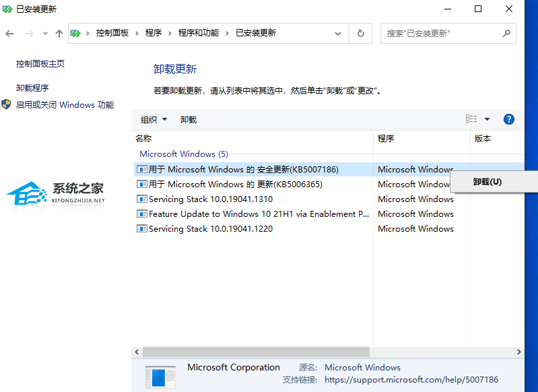
Task: Click icon of Servicing Stack 10.0.19041.1310
Action: (141, 199)
